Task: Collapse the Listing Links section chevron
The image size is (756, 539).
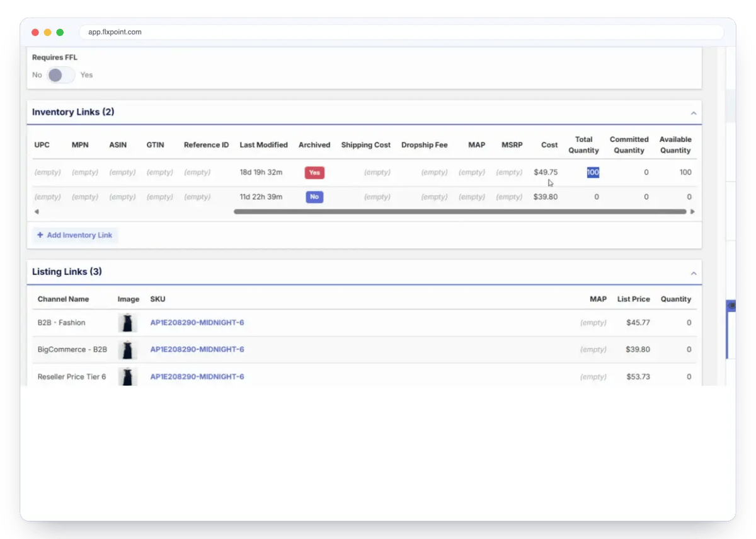Action: (x=694, y=274)
